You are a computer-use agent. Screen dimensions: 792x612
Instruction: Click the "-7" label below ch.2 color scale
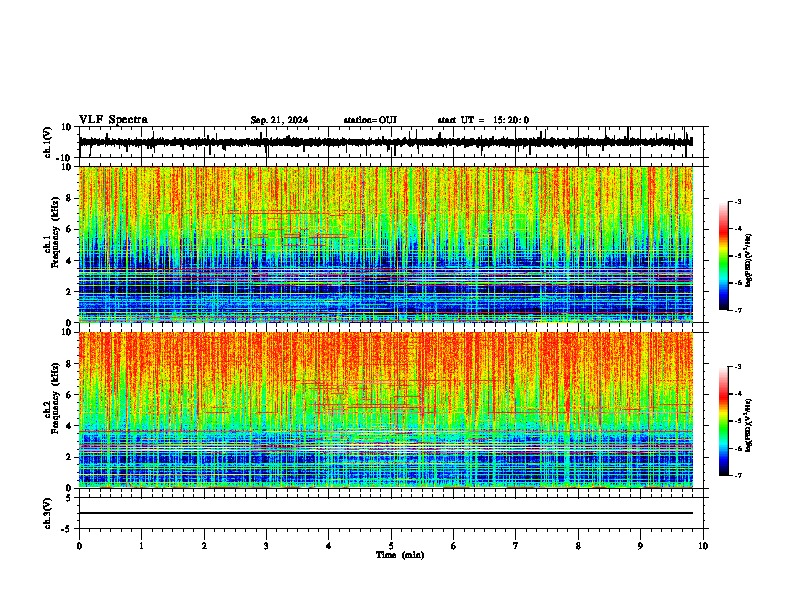(x=738, y=475)
